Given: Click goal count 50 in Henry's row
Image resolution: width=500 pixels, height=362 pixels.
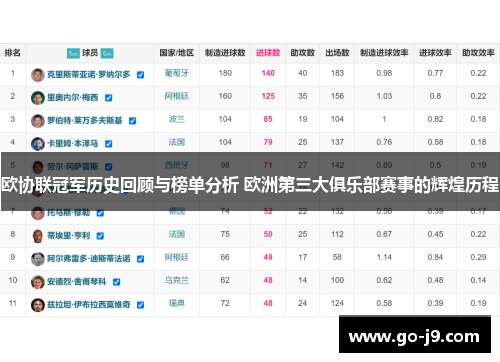Looking at the screenshot, I should click(268, 234).
